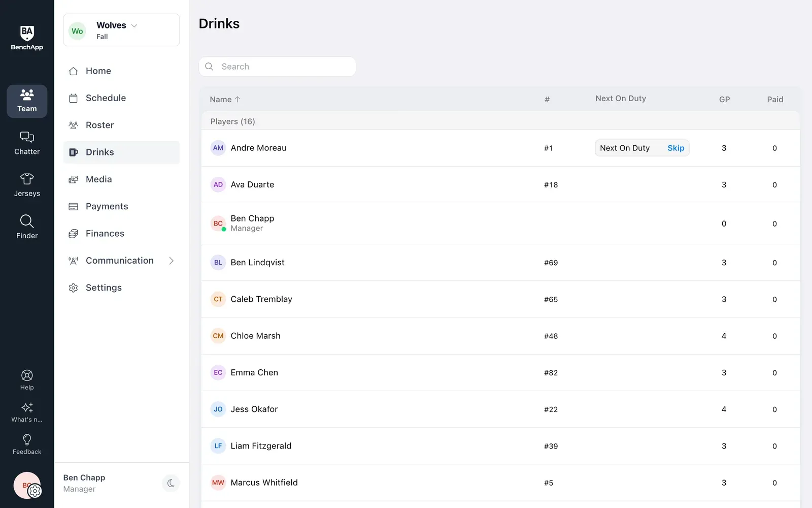Sort by the Name column header

(x=225, y=100)
